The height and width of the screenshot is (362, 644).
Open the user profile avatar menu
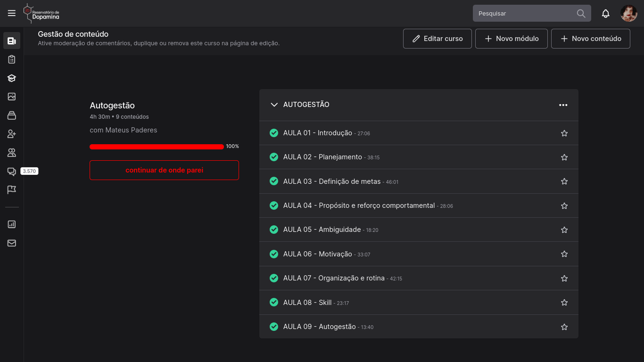pyautogui.click(x=629, y=14)
